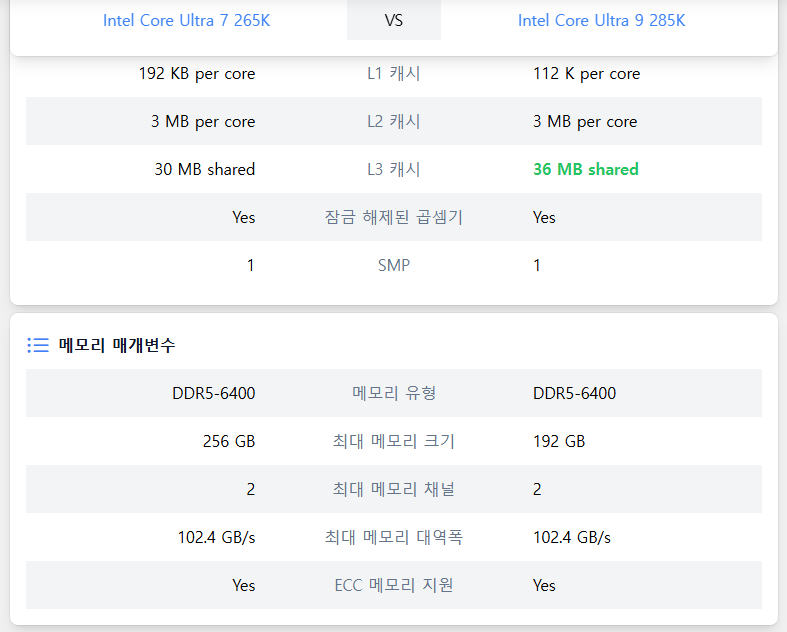Select the L2 캐시 row label
The height and width of the screenshot is (632, 787).
click(x=394, y=121)
